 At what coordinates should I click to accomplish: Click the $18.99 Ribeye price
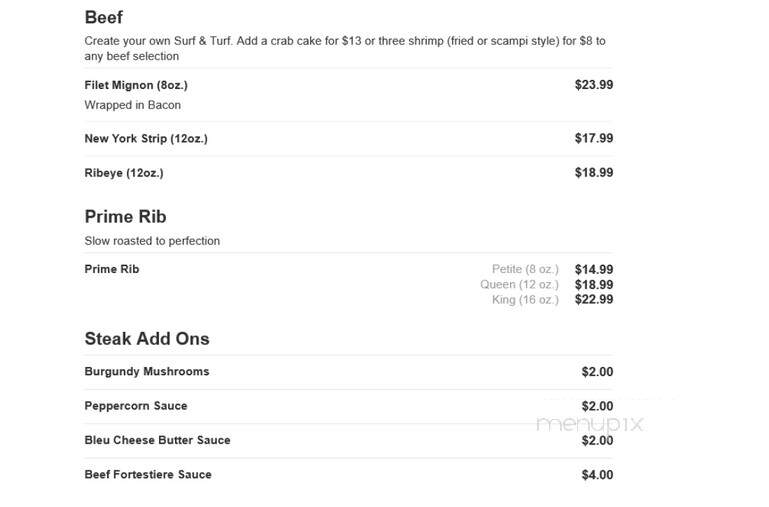point(594,173)
